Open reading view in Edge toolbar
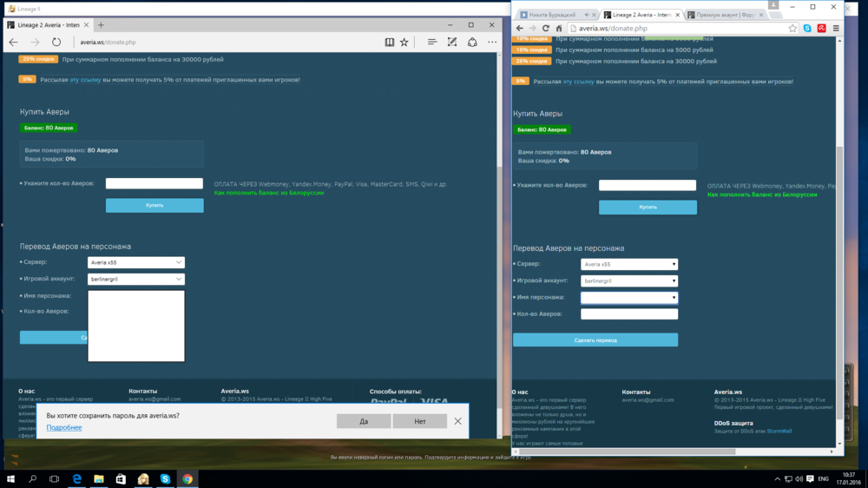The height and width of the screenshot is (488, 868). pos(390,42)
